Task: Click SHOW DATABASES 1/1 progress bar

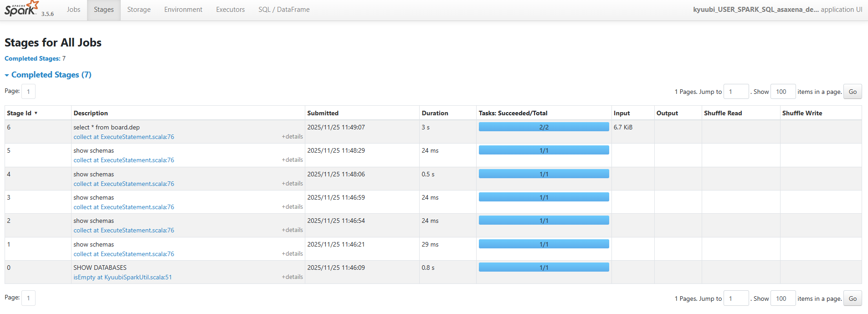Action: (x=544, y=267)
